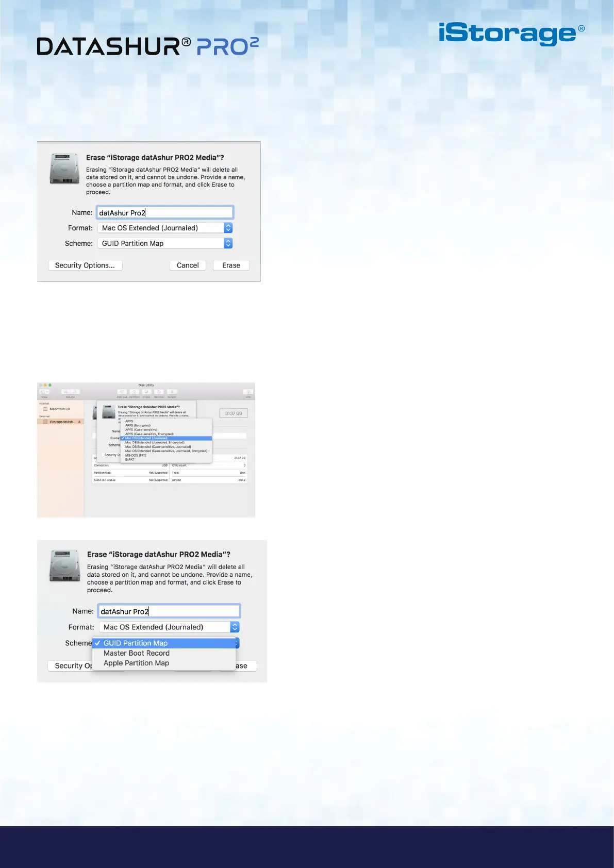Select Apple Partition Map scheme
614x868 pixels.
click(x=164, y=663)
